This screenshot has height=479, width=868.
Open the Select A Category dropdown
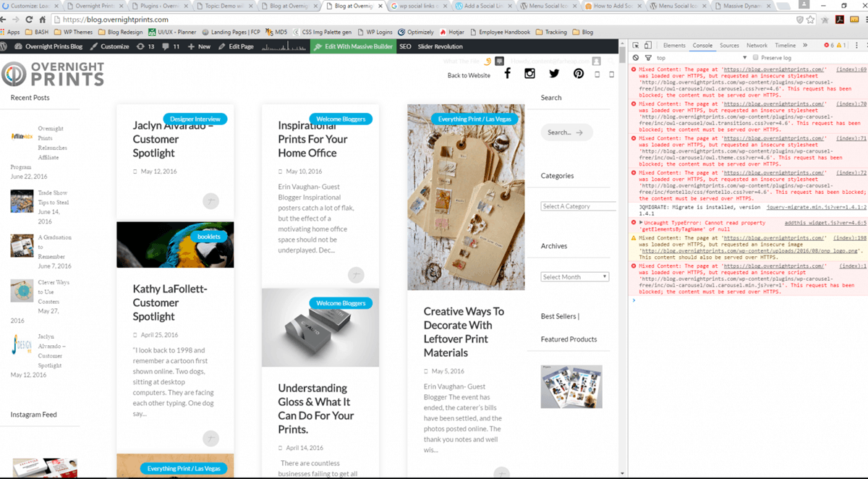click(577, 206)
